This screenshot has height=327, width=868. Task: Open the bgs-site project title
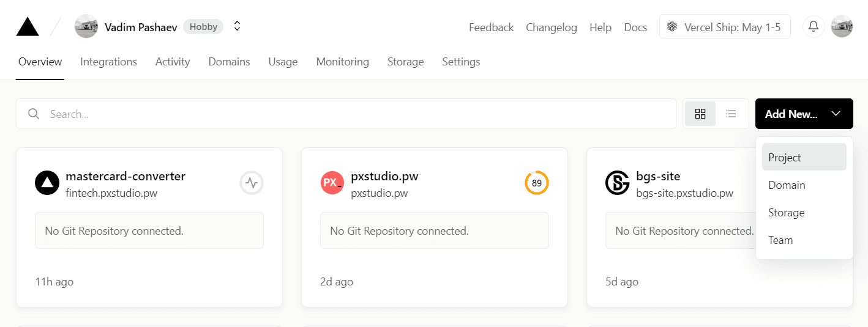pyautogui.click(x=658, y=176)
